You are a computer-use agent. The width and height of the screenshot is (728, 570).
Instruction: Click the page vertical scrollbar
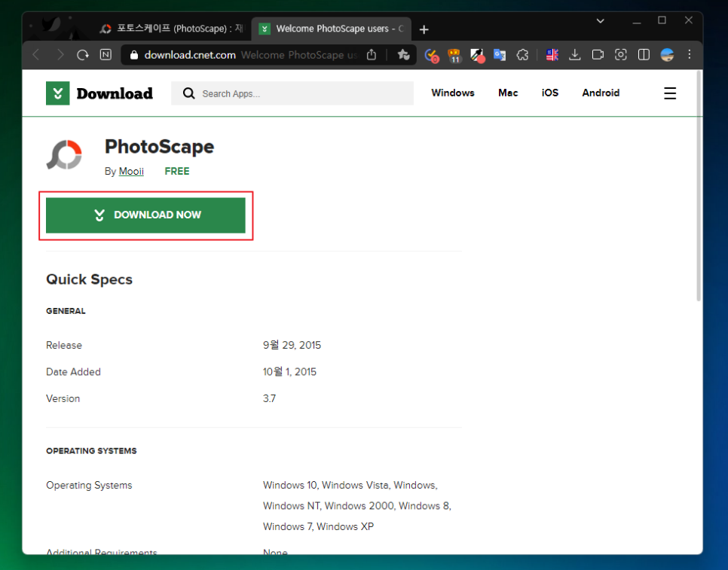[x=699, y=185]
